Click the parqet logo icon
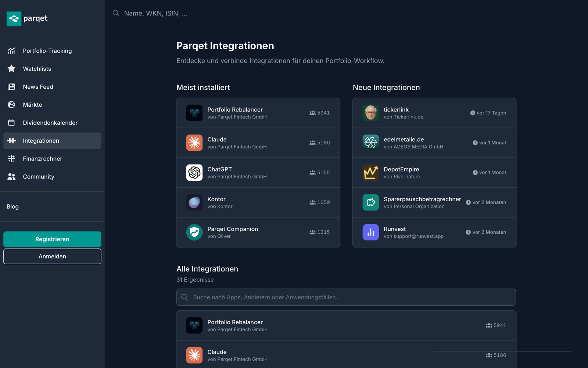 click(14, 18)
